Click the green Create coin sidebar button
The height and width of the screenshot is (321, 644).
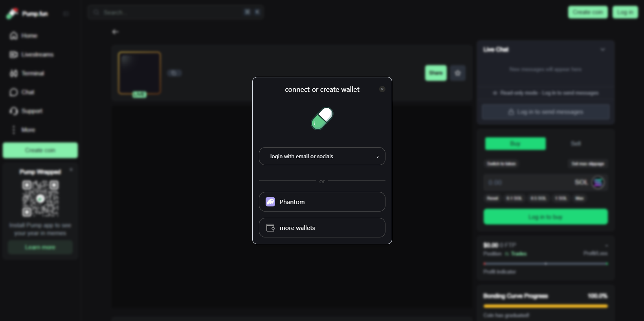(40, 150)
